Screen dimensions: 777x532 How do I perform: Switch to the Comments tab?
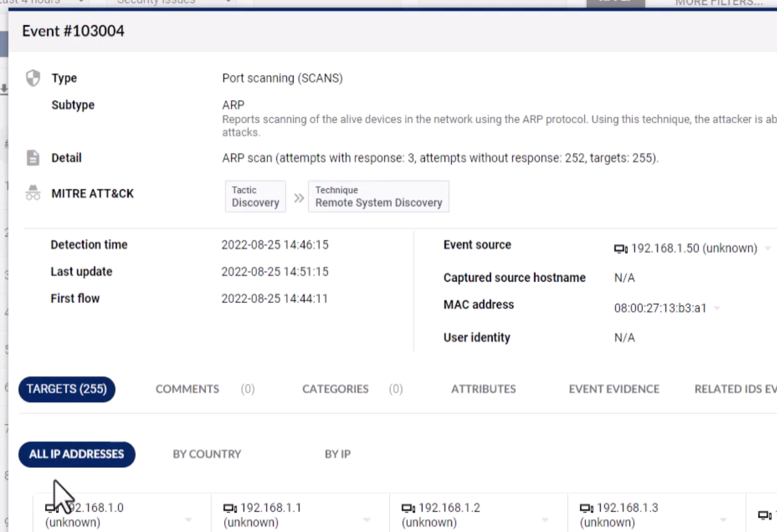pos(187,389)
